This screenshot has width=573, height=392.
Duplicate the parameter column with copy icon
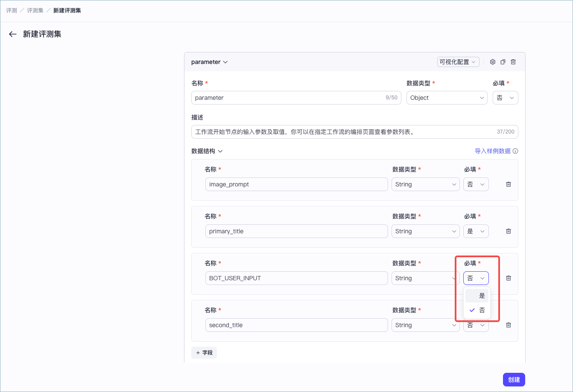pos(503,62)
